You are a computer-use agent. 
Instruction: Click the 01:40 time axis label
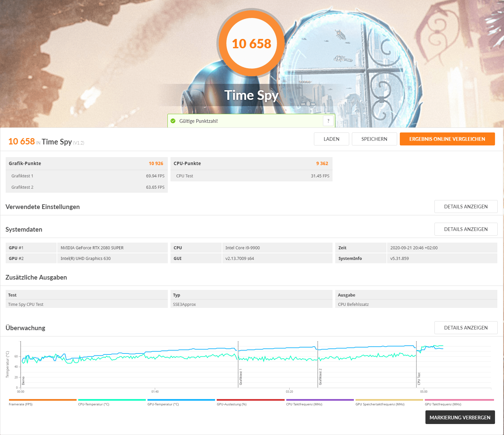click(155, 392)
